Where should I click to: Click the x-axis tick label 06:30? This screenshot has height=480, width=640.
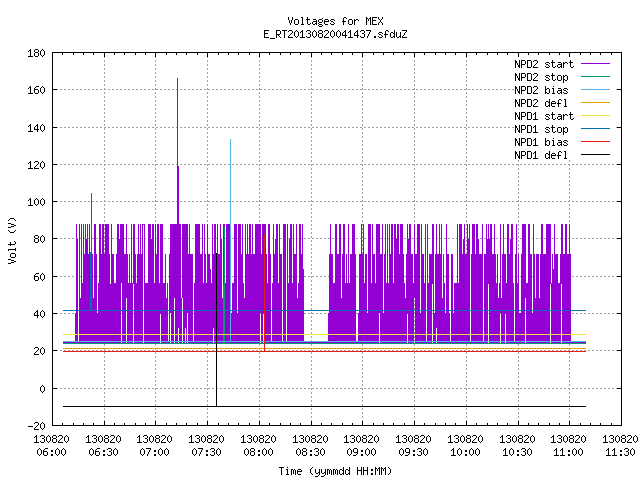point(103,452)
